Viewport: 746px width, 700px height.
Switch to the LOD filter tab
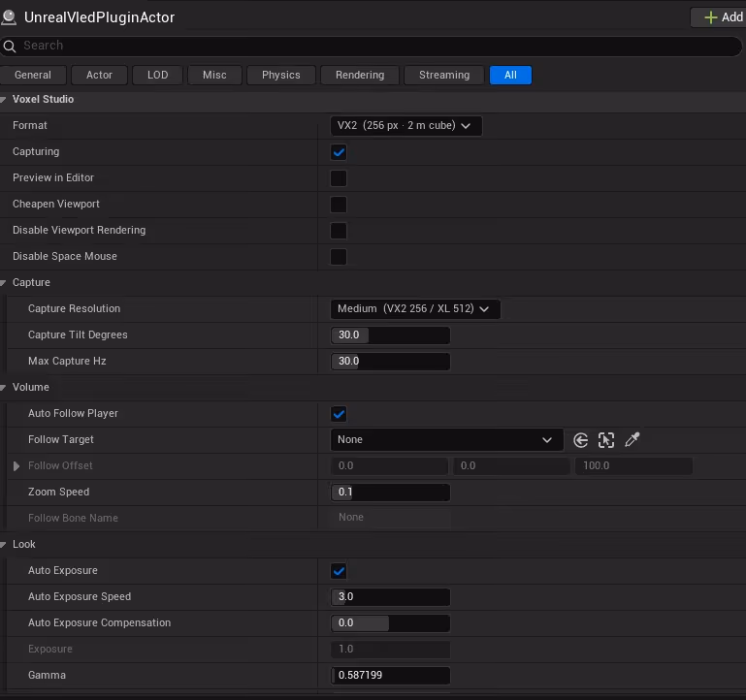(x=157, y=75)
